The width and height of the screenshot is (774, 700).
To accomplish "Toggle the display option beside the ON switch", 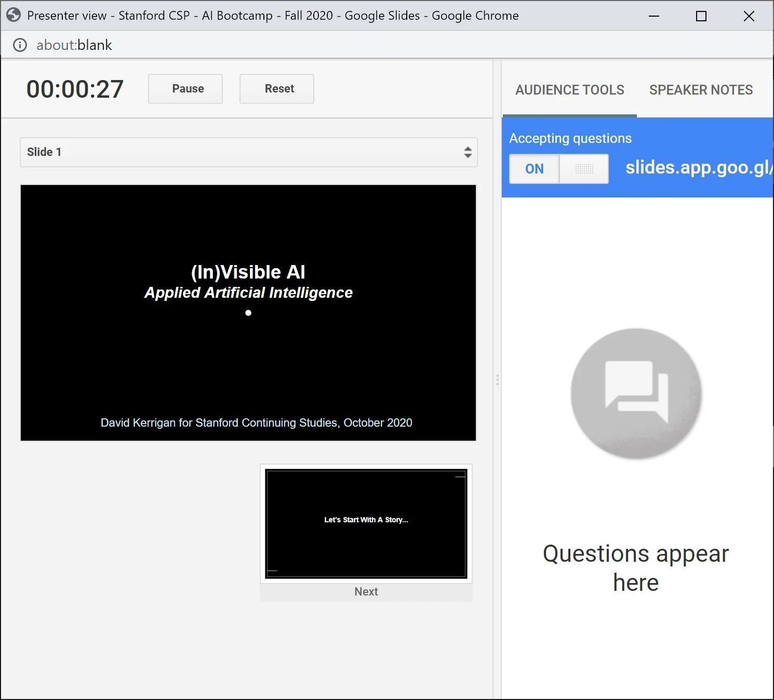I will (584, 168).
